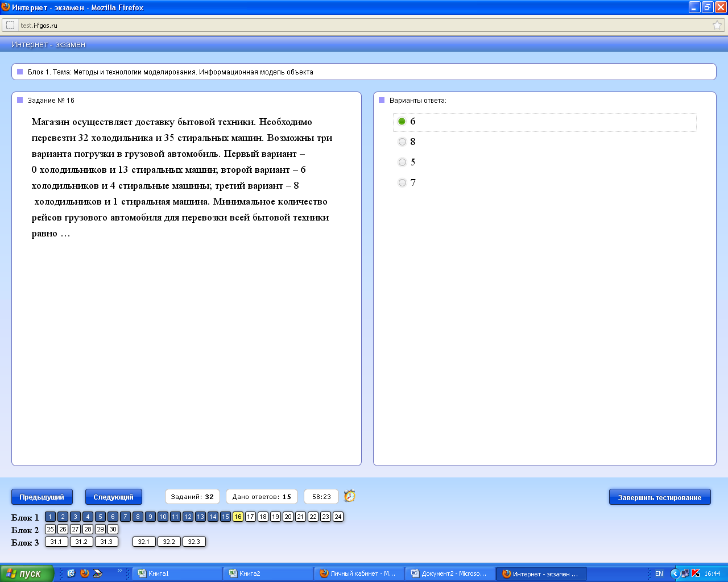Screen dimensions: 728x582
Task: Go to question 1 in Блок 1
Action: [50, 517]
